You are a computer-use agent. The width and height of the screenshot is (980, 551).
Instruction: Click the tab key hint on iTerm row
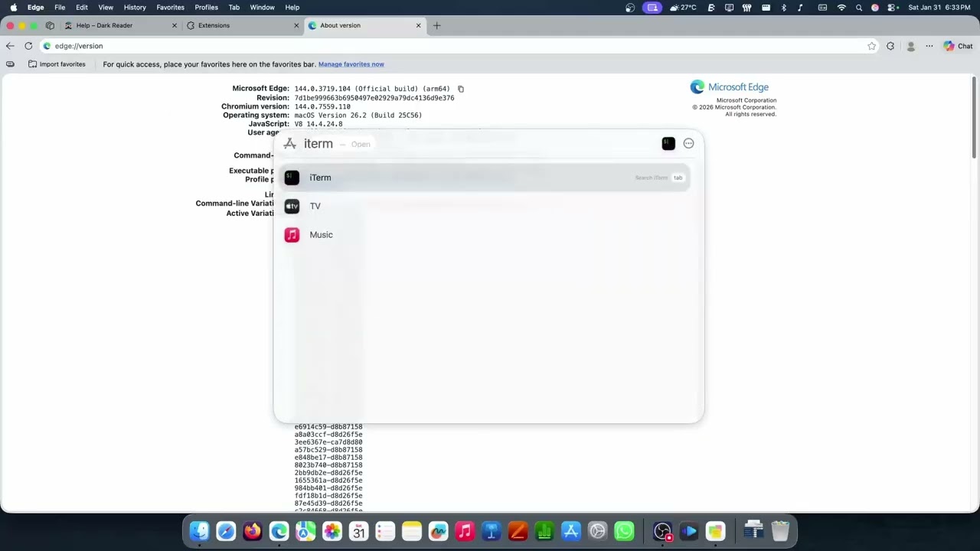678,178
